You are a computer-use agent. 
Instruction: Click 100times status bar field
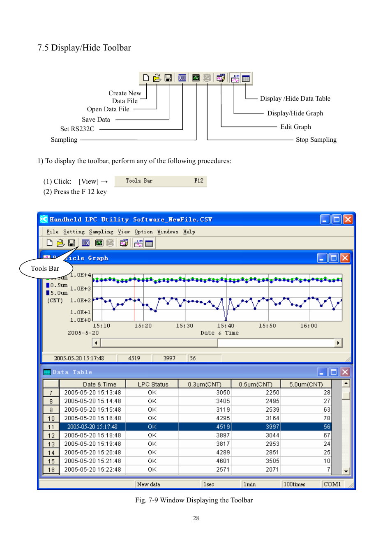pyautogui.click(x=301, y=484)
